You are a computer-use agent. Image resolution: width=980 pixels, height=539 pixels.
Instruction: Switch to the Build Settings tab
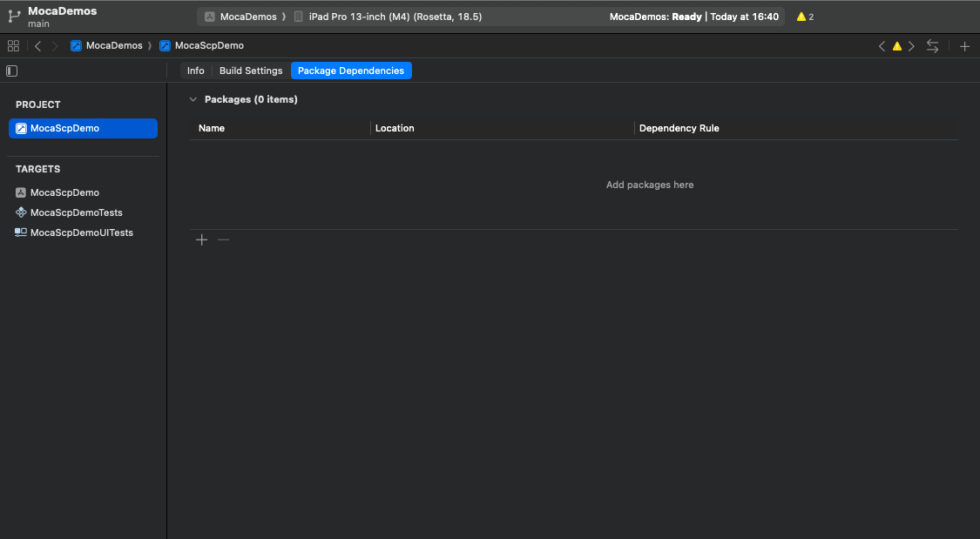(x=251, y=71)
